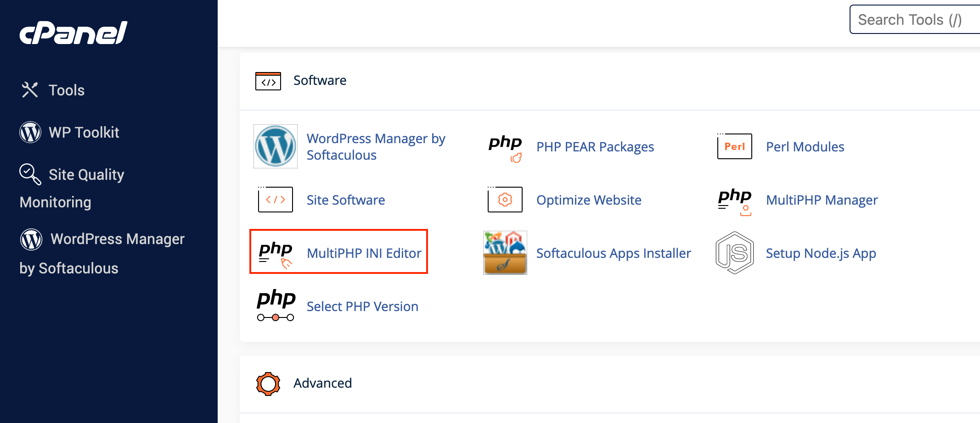Screen dimensions: 980x423
Task: Open PHP PEAR Packages link
Action: [595, 147]
